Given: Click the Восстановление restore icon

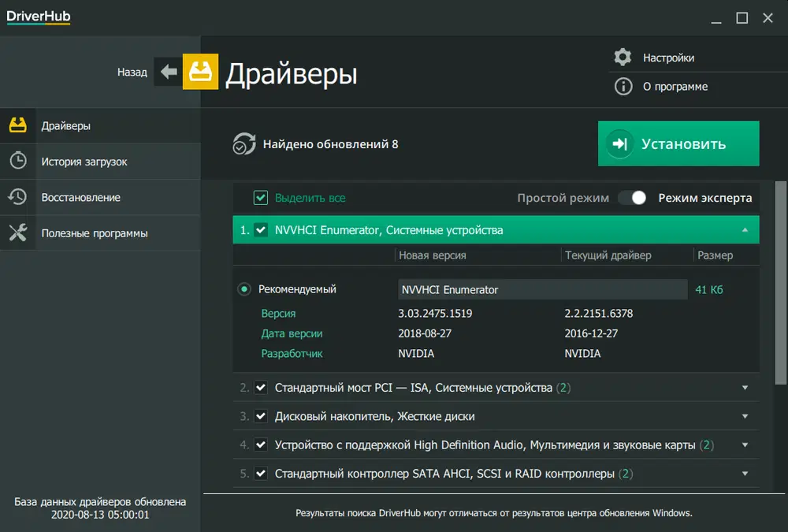Looking at the screenshot, I should 18,197.
